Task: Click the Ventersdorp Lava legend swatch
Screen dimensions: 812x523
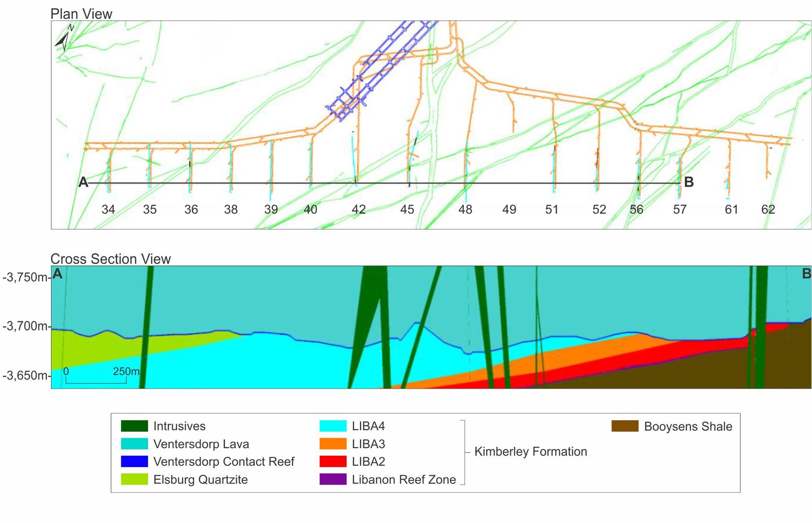Action: [134, 444]
